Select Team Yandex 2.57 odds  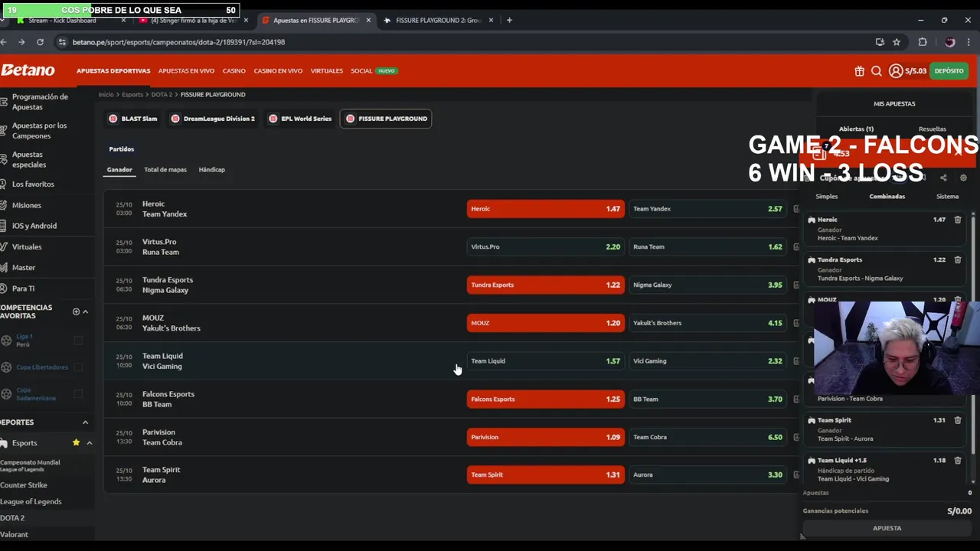707,209
